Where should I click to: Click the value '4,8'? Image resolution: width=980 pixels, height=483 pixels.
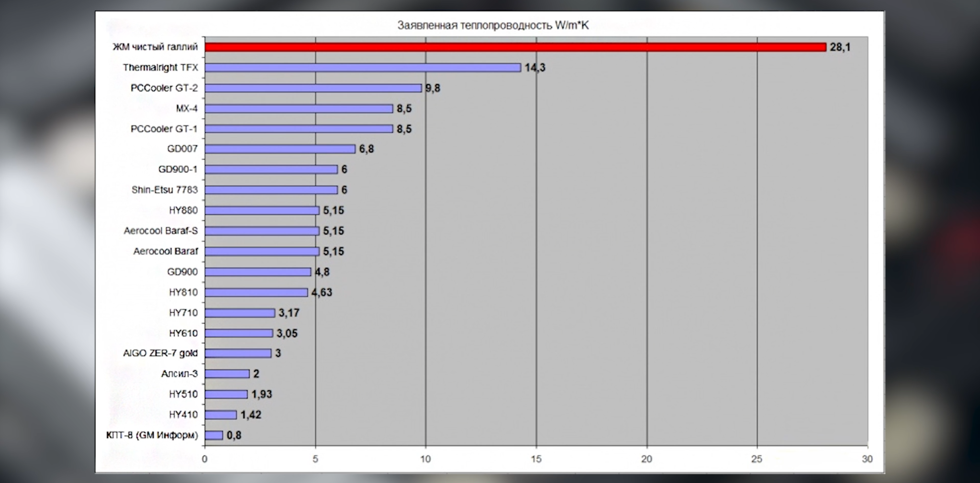[322, 272]
